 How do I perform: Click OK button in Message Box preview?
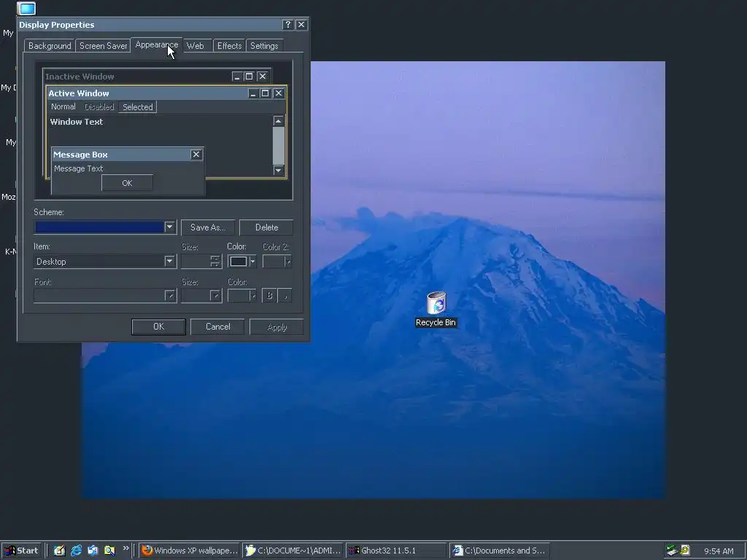[127, 183]
